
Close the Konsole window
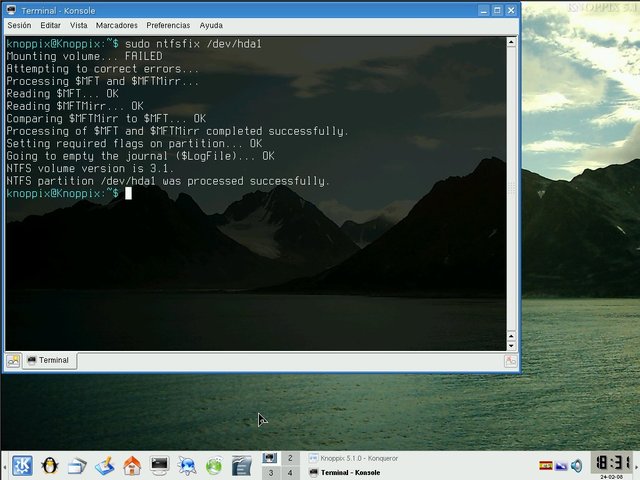(x=511, y=11)
